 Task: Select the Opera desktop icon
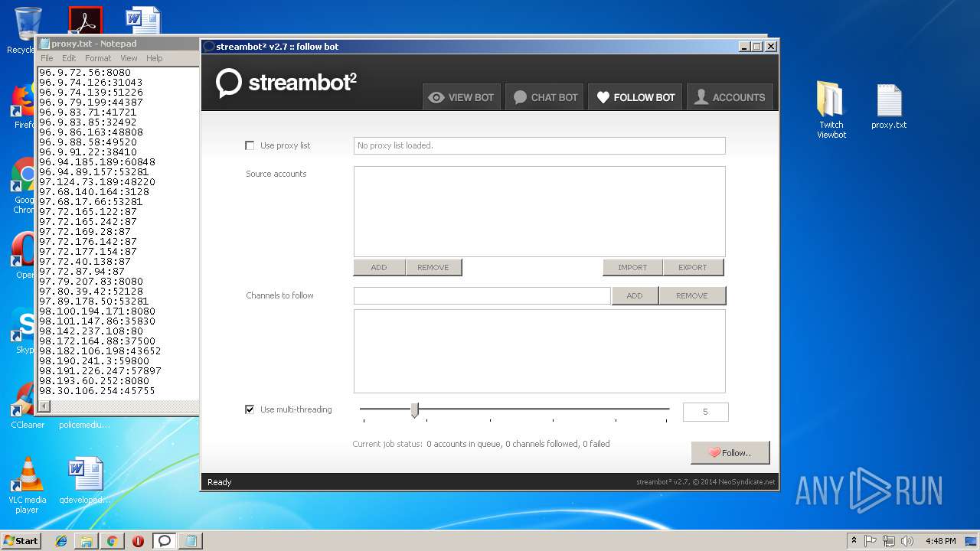[23, 256]
